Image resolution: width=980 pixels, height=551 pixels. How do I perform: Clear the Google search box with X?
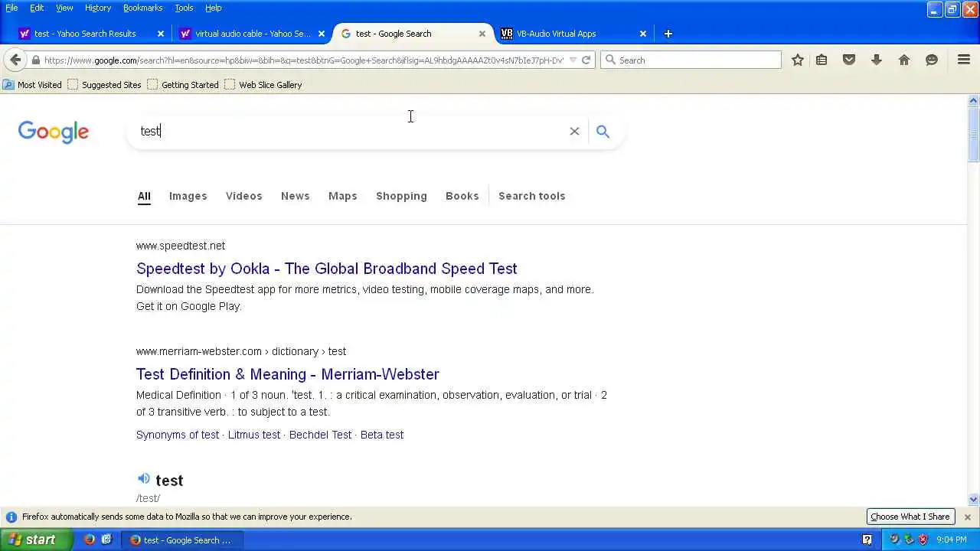574,131
